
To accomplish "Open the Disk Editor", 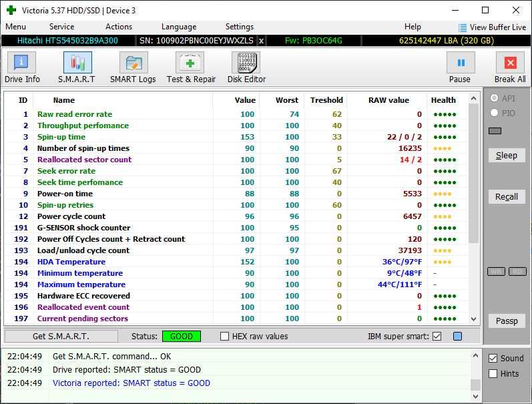I will click(x=246, y=67).
